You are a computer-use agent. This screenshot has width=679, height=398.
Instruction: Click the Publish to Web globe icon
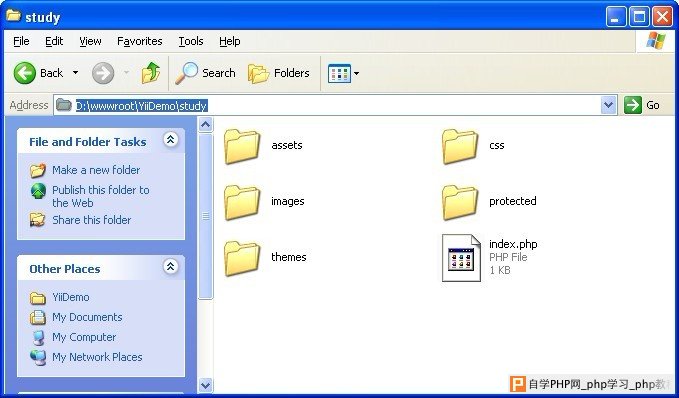[x=38, y=191]
